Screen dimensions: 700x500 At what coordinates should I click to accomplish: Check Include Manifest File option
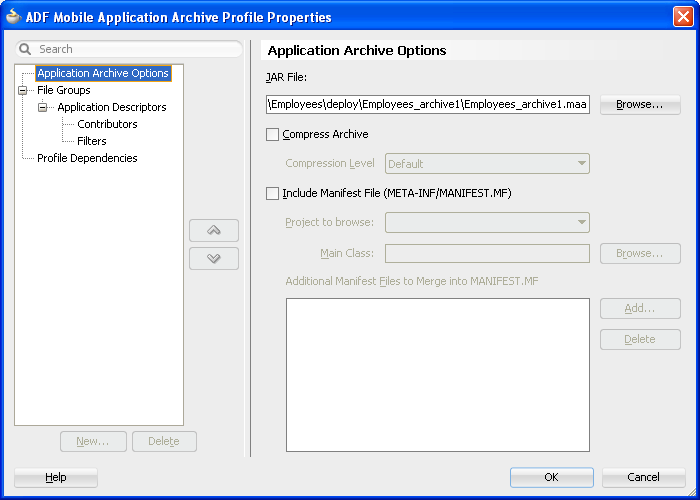[x=272, y=193]
